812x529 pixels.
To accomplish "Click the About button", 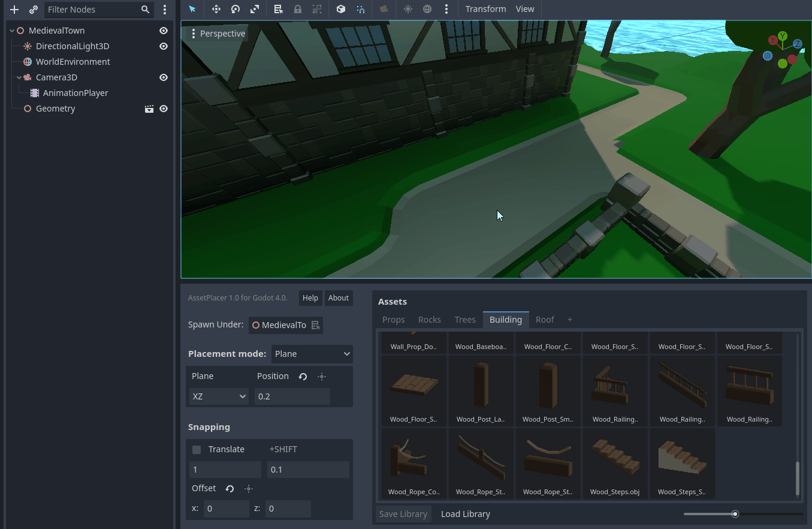I will (339, 298).
